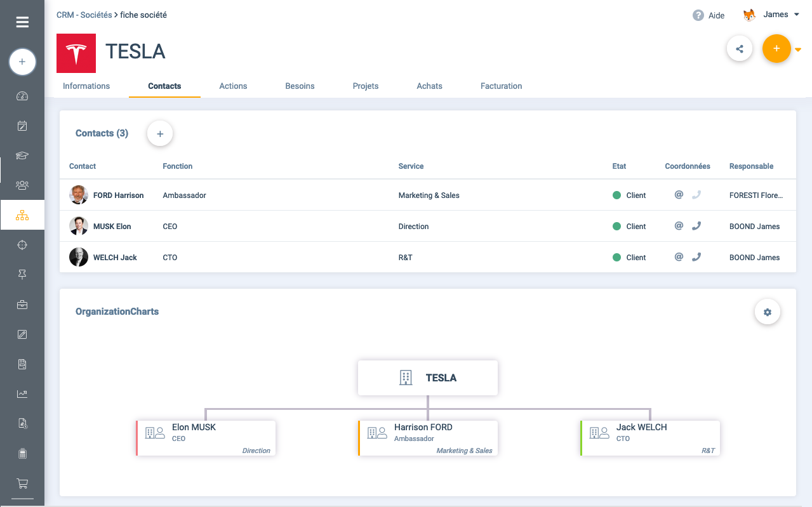
Task: Click email icon in FORD Harrison row
Action: point(679,195)
